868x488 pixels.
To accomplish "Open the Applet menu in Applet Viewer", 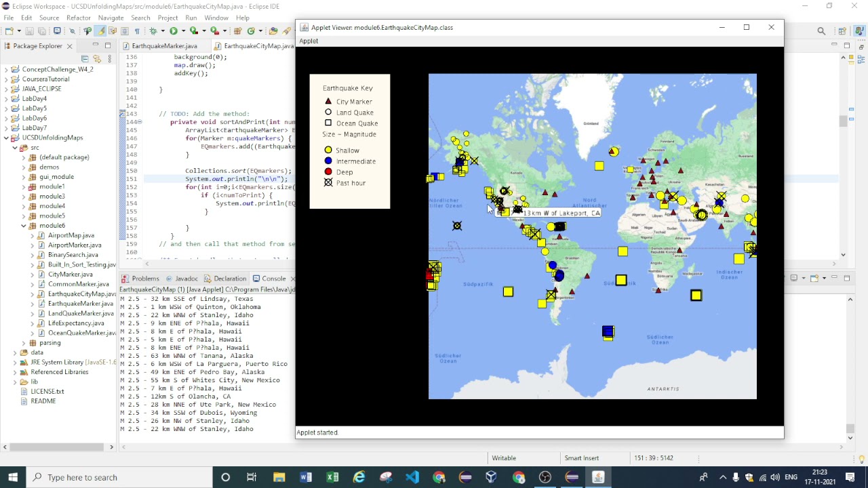I will click(x=309, y=41).
